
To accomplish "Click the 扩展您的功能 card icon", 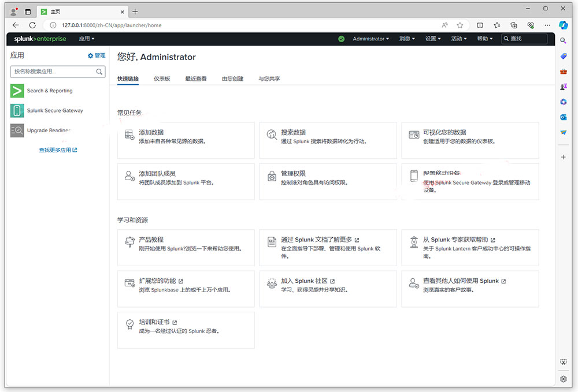I will (129, 283).
